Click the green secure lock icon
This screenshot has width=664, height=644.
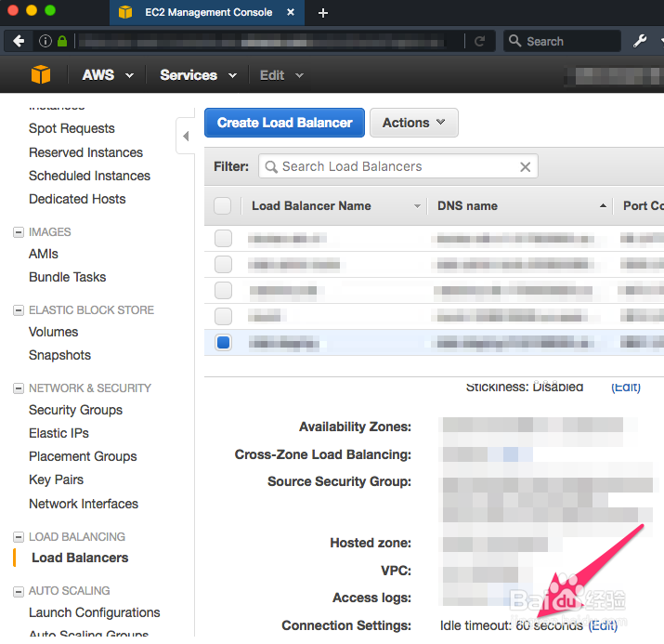tap(62, 41)
